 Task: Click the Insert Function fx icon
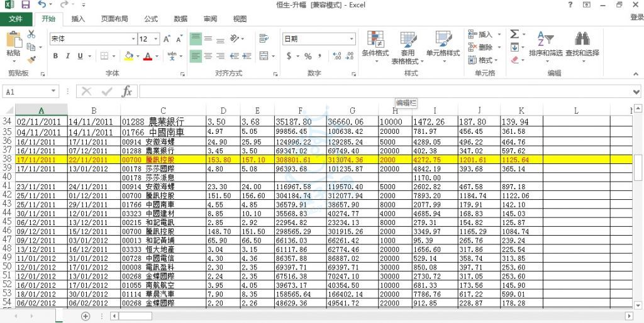pyautogui.click(x=126, y=92)
